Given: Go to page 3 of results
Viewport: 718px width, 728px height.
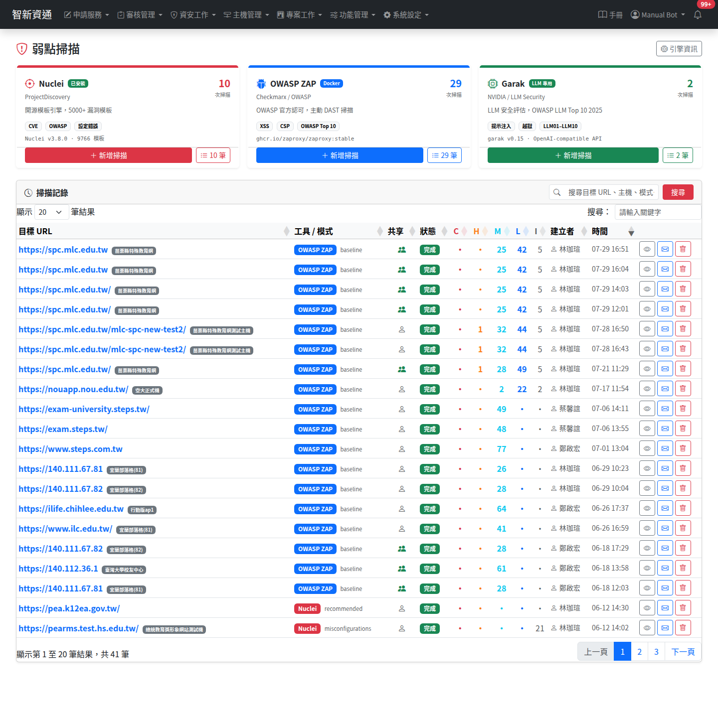Looking at the screenshot, I should coord(656,652).
